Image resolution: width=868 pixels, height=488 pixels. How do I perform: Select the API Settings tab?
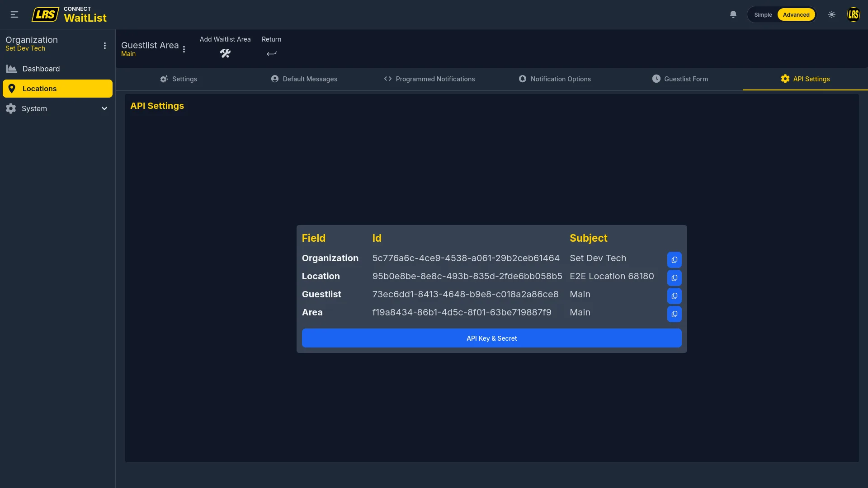805,79
